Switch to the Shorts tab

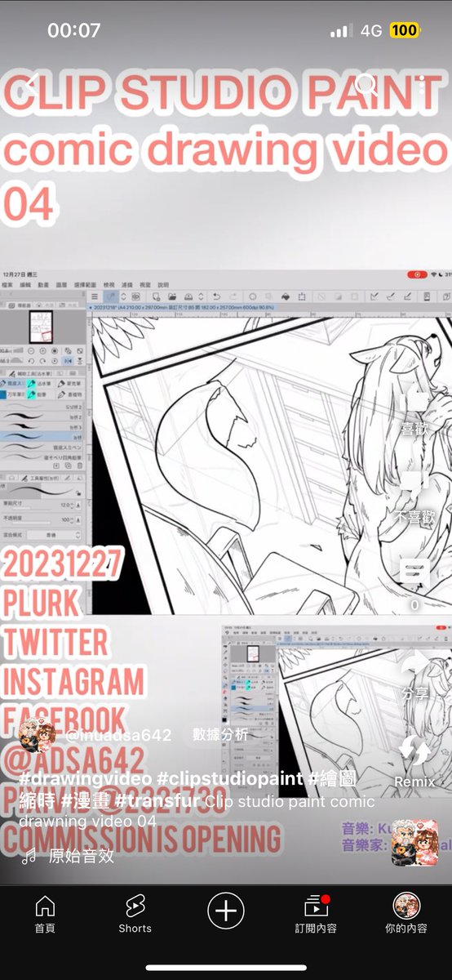click(135, 913)
